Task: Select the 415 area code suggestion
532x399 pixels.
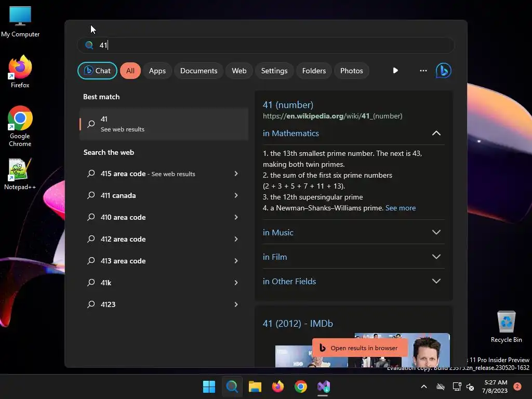Action: pos(164,174)
